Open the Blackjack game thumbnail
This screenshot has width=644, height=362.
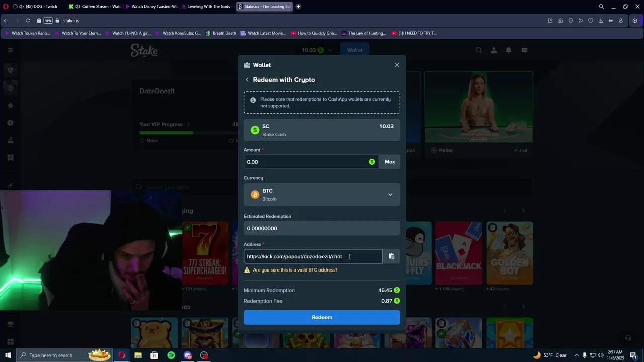pyautogui.click(x=459, y=253)
